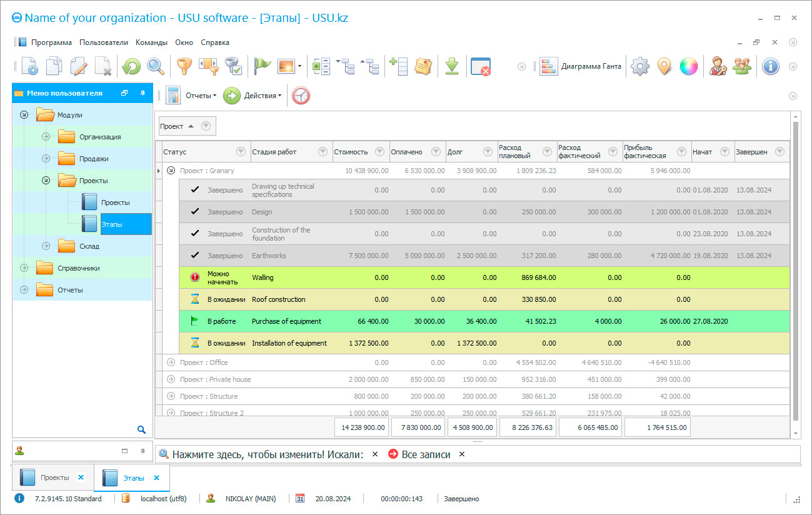Open the Пользователи menu
The width and height of the screenshot is (812, 515).
point(104,42)
